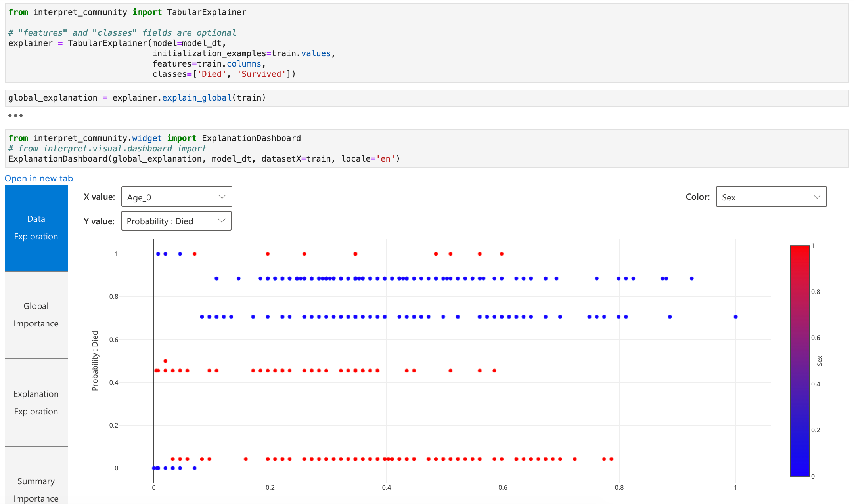Switch to the Global Importance tab
This screenshot has width=854, height=504.
coord(36,315)
